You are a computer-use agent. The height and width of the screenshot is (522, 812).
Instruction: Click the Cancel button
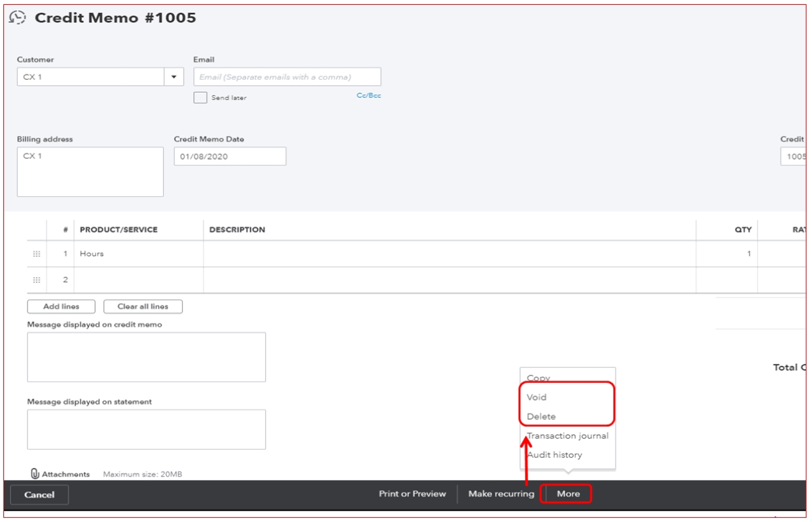pos(39,495)
